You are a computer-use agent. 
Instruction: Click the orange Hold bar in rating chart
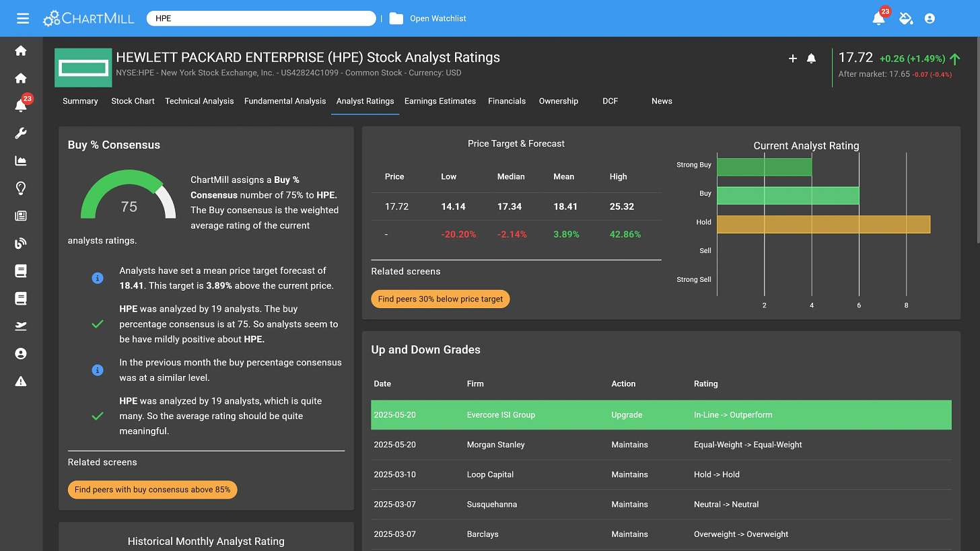click(x=823, y=224)
